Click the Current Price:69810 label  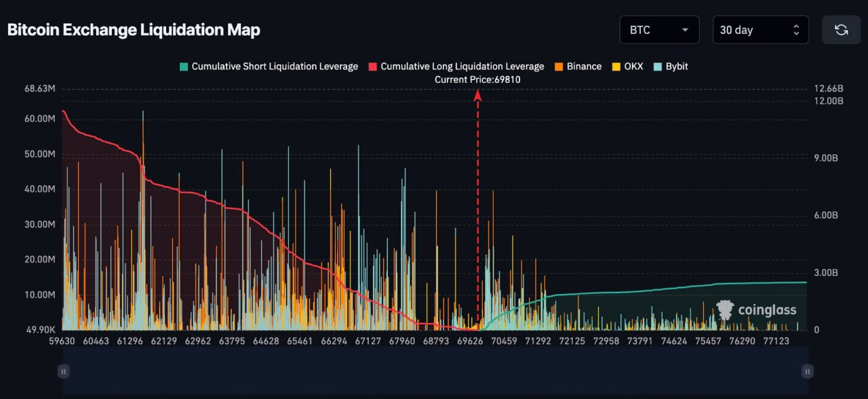click(x=477, y=79)
